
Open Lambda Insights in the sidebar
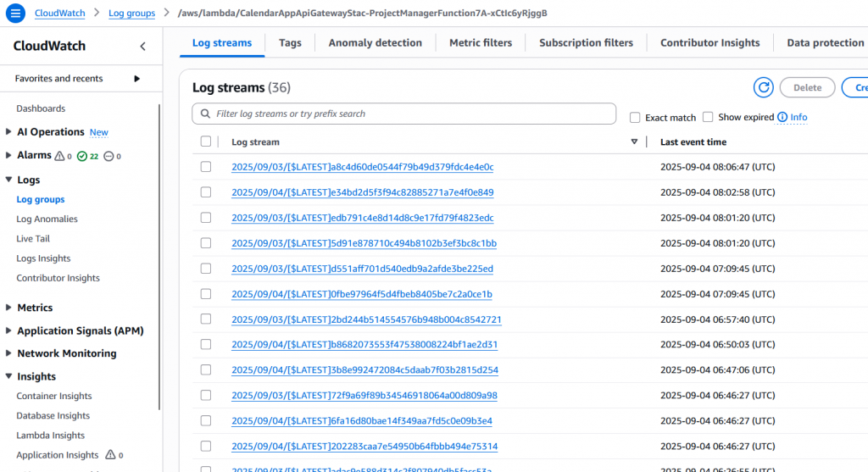pos(50,436)
